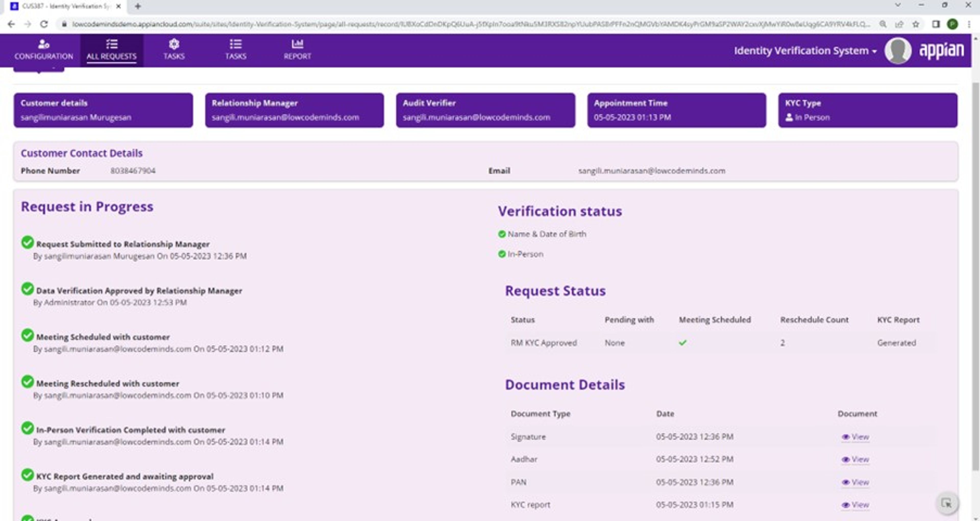Image resolution: width=980 pixels, height=521 pixels.
Task: Click the Document Type column header
Action: tap(540, 414)
